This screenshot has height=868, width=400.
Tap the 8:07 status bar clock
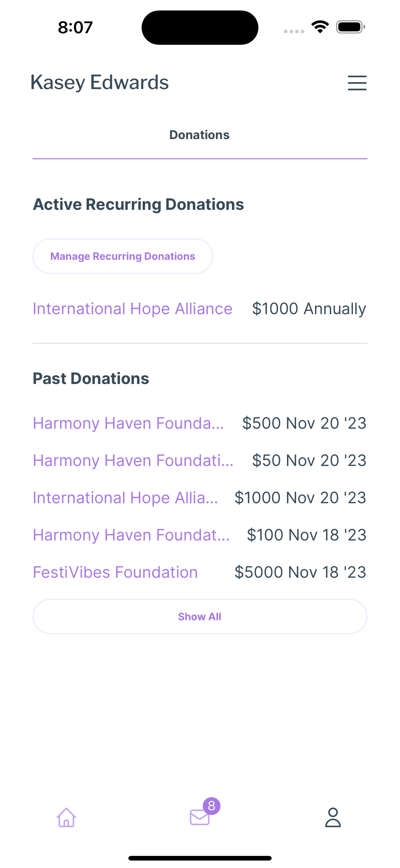[x=75, y=27]
